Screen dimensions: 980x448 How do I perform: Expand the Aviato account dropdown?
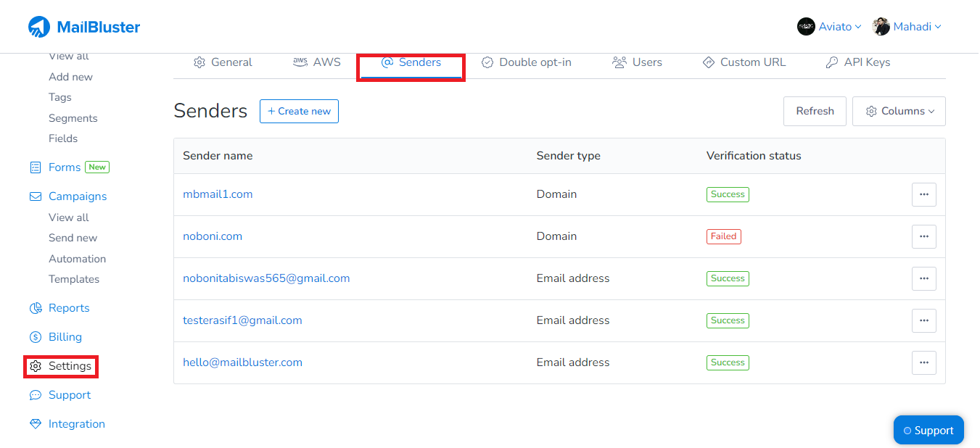pos(829,26)
